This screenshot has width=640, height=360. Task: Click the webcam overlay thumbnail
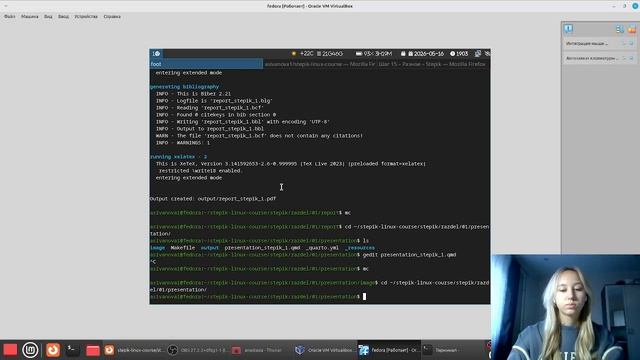coord(565,307)
